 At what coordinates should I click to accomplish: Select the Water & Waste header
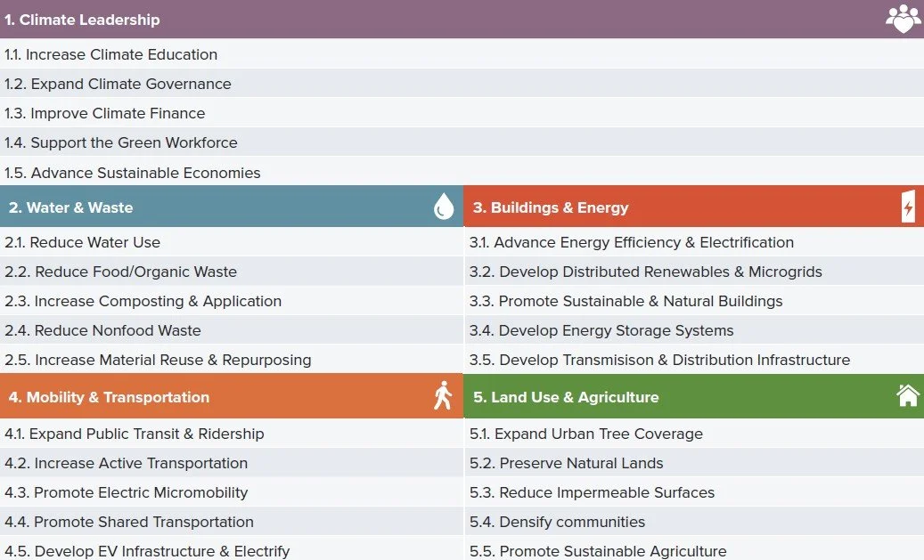(232, 207)
